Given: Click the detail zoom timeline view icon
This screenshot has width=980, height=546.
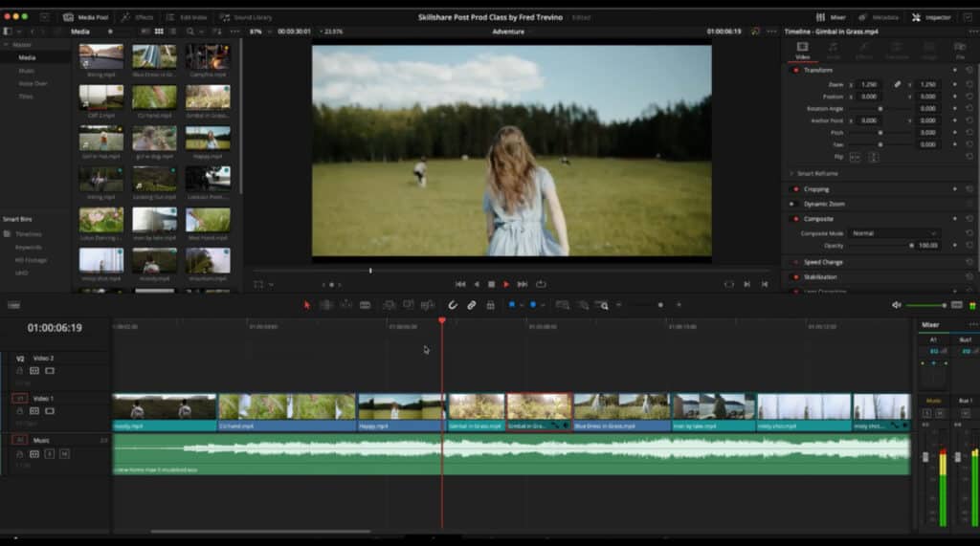Looking at the screenshot, I should pos(583,305).
